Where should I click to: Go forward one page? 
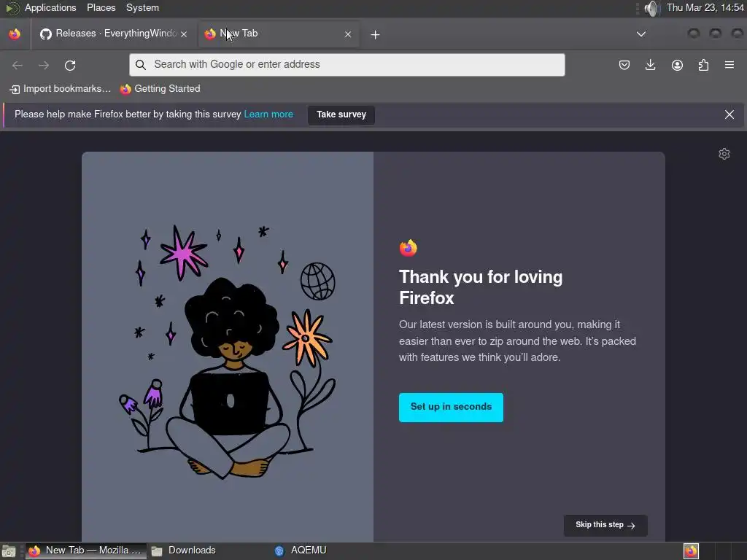pyautogui.click(x=43, y=65)
